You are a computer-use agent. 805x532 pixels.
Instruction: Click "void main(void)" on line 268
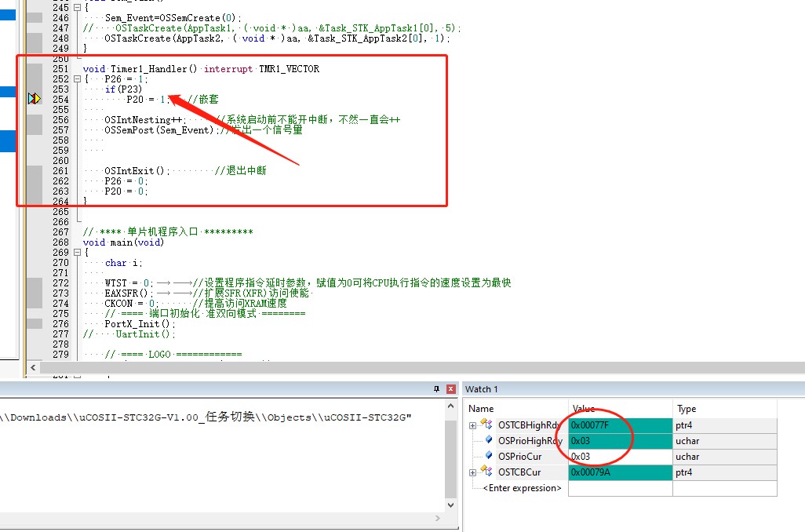tap(123, 242)
